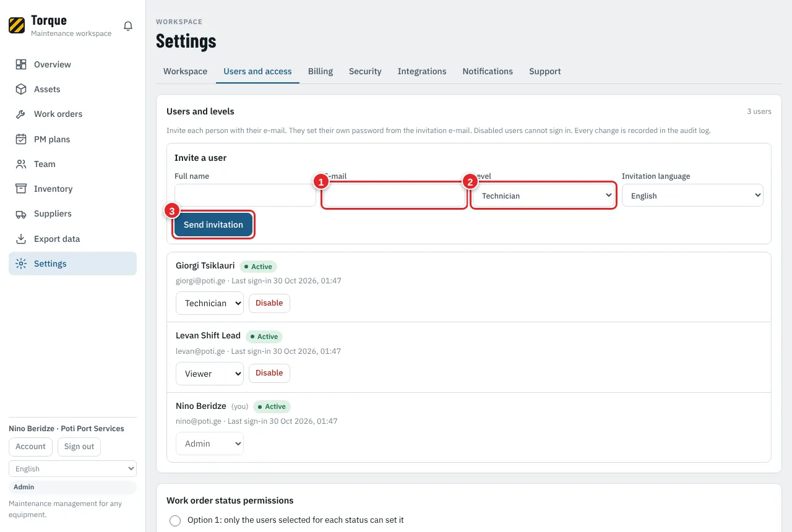The image size is (792, 532).
Task: Click Active badge next to Nino Beridze
Action: (272, 406)
